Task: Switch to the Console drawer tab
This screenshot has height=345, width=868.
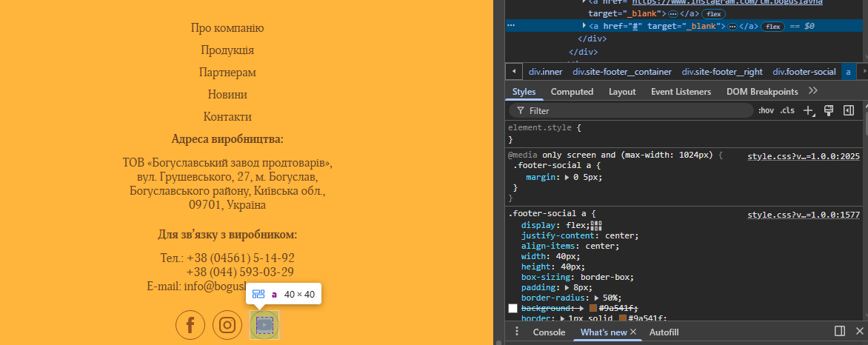Action: pyautogui.click(x=549, y=332)
